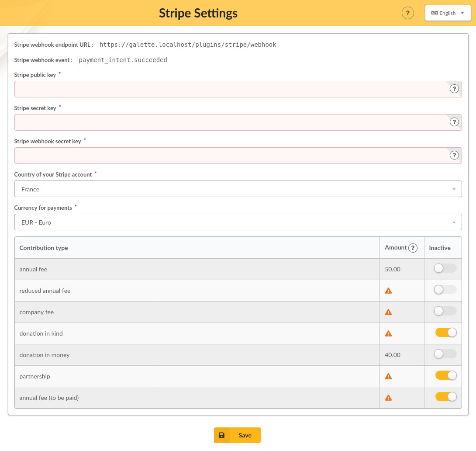The width and height of the screenshot is (476, 451).
Task: Click the 50.00 amount for annual fee
Action: tap(393, 269)
